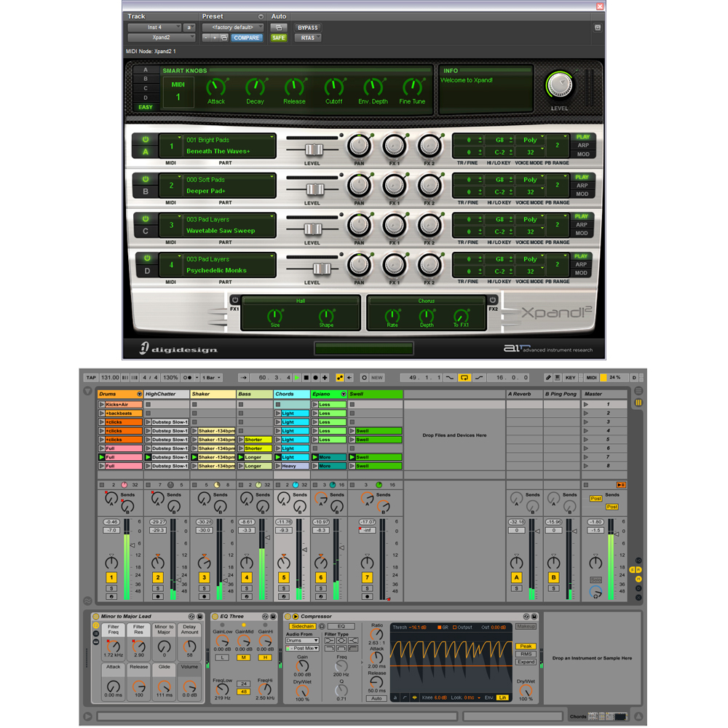This screenshot has width=728, height=728.
Task: Open the Post Mixer tap point dropdown
Action: pos(304,649)
